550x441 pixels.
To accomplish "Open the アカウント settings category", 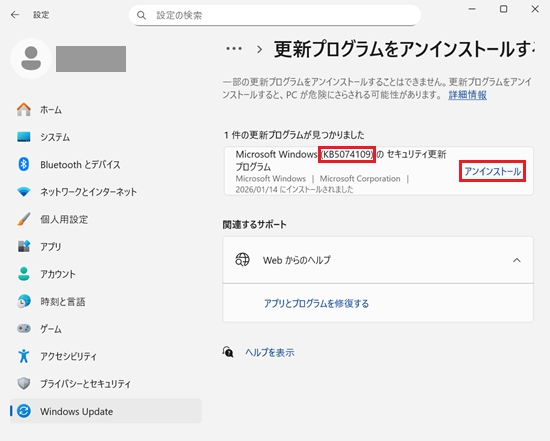I will (106, 274).
